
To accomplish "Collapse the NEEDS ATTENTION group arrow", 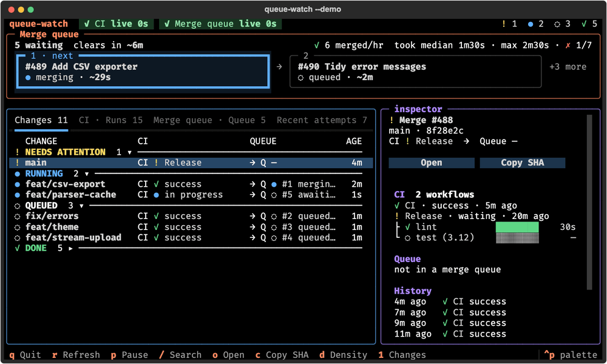I will pos(129,152).
